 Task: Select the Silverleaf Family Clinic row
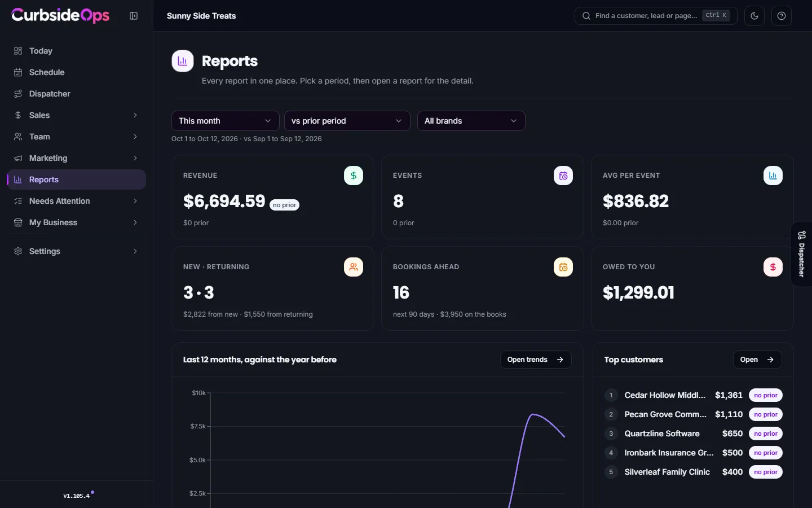point(693,472)
